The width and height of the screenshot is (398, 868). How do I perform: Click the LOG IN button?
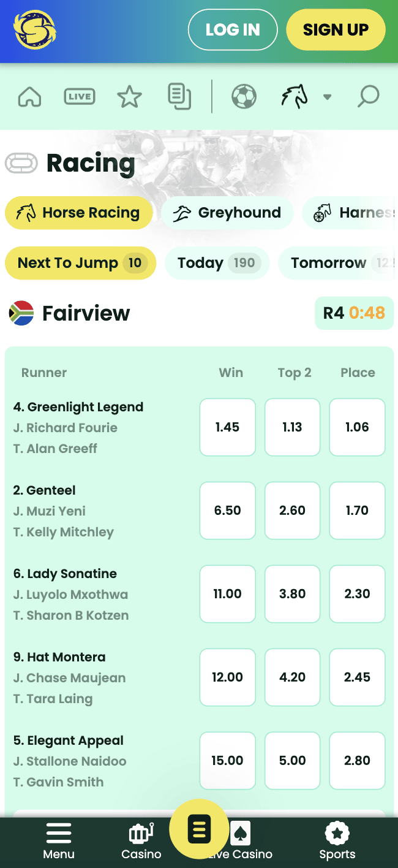(233, 29)
